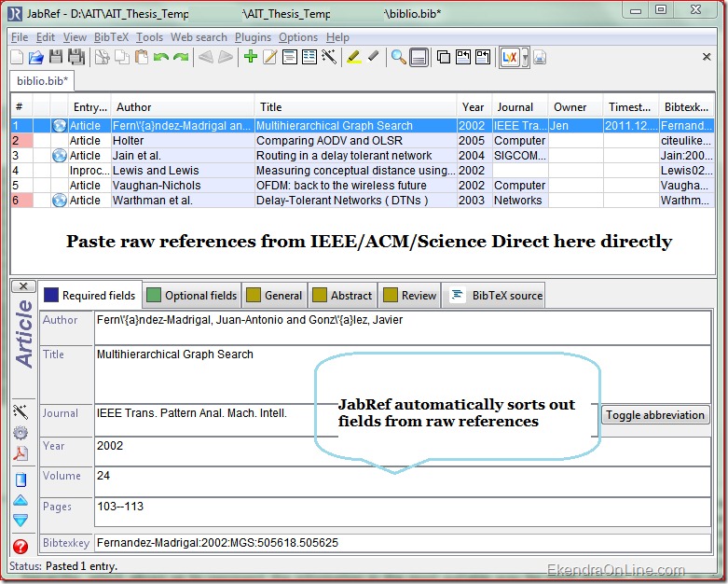The width and height of the screenshot is (728, 584).
Task: Close the biblio.bib database using the toolbar-row X
Action: pos(707,57)
